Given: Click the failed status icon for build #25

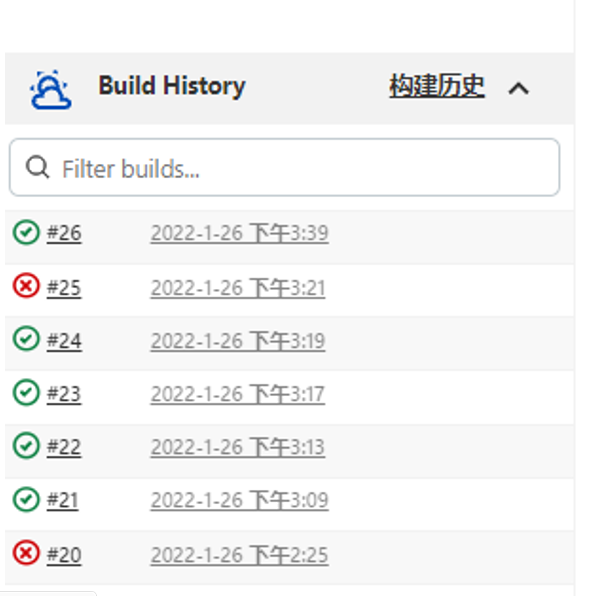Looking at the screenshot, I should (26, 287).
